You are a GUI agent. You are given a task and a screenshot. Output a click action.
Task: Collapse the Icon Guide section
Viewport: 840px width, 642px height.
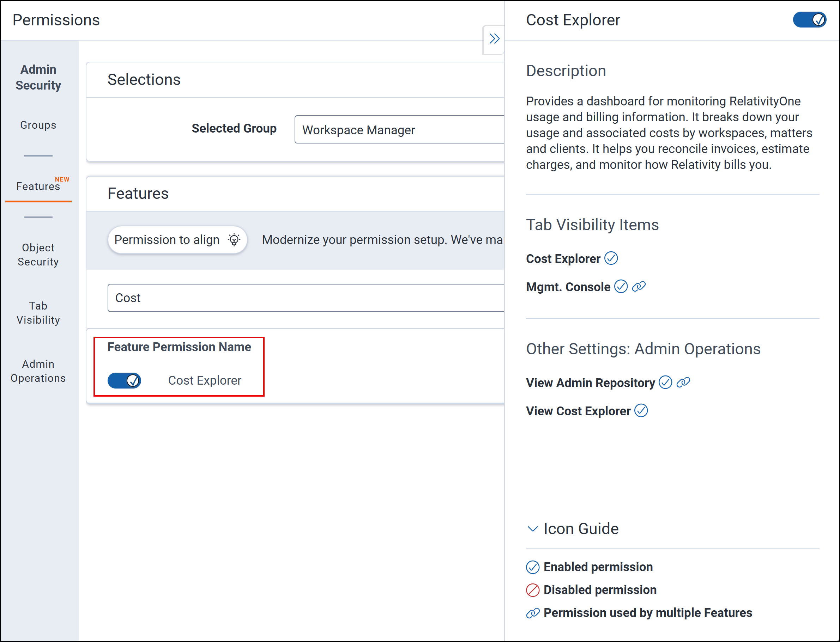pos(533,529)
